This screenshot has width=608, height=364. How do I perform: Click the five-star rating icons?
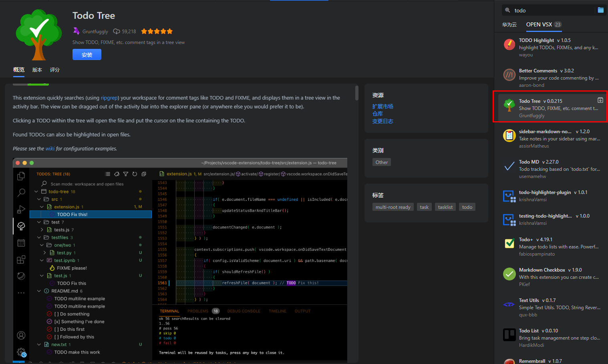(157, 31)
